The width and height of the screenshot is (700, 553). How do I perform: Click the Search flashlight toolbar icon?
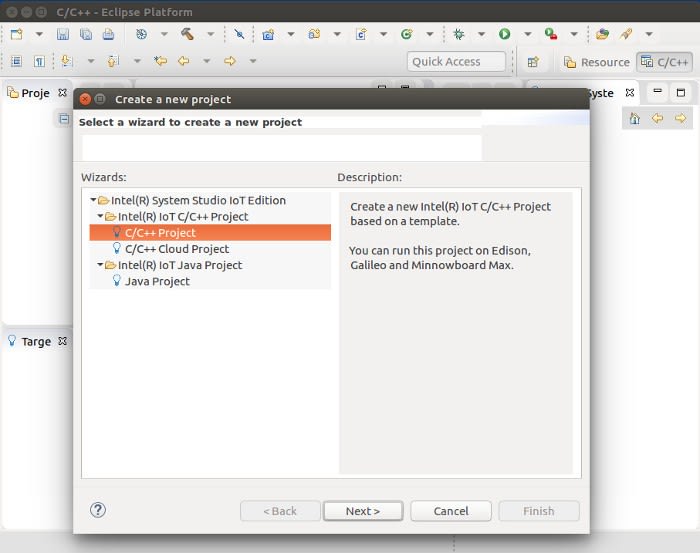tap(626, 34)
